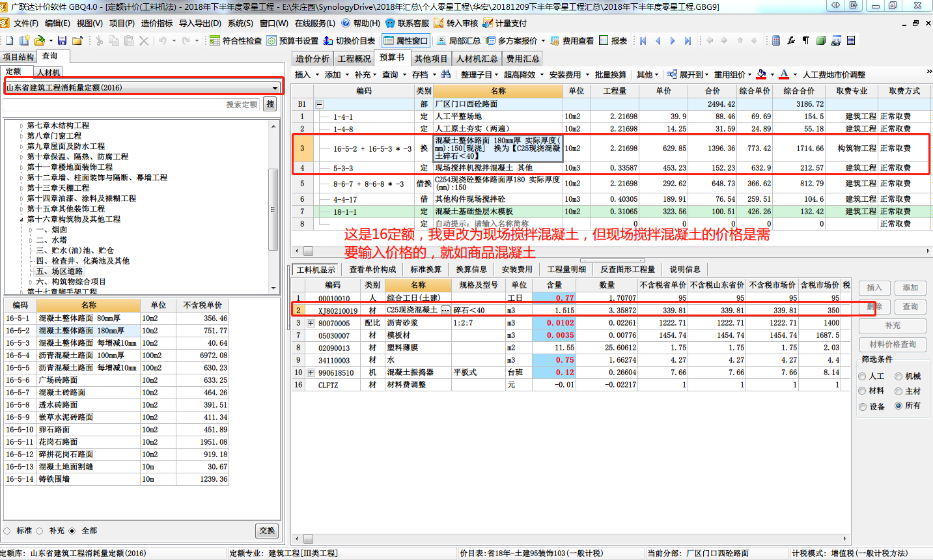
Task: Open the 文件(F) menu
Action: click(x=25, y=23)
